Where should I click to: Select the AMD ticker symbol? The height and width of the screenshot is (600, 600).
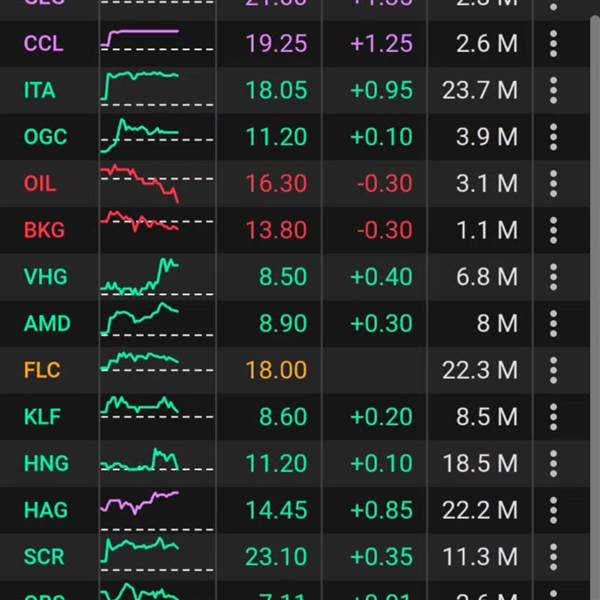click(x=47, y=323)
